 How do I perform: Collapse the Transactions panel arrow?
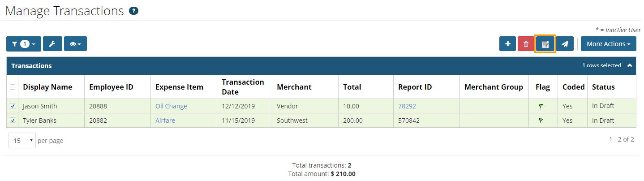coord(630,65)
